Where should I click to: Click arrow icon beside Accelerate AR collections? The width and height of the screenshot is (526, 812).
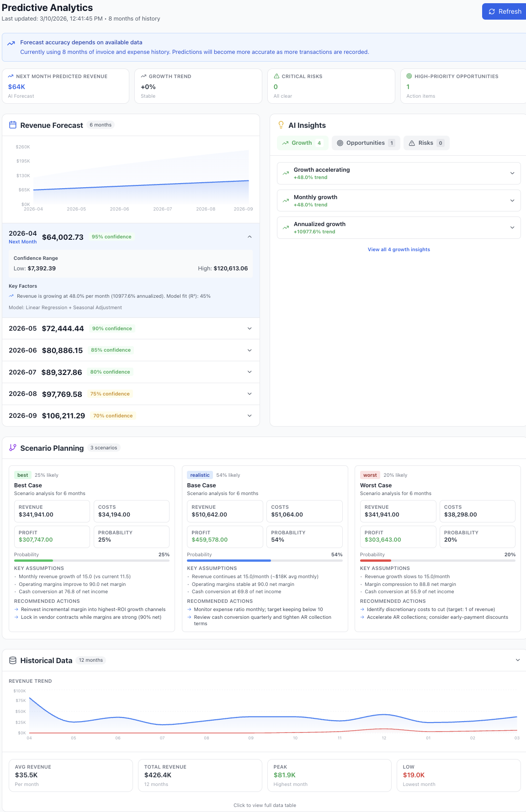pyautogui.click(x=362, y=617)
